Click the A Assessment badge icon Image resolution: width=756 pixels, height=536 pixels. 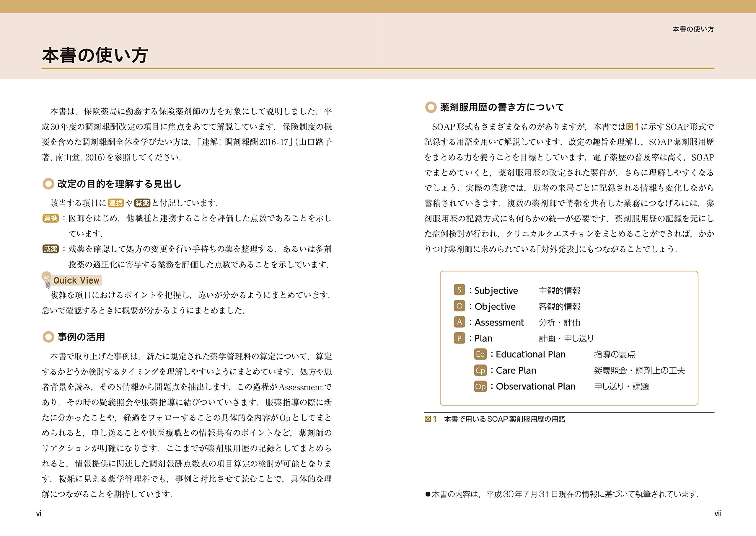pyautogui.click(x=459, y=322)
